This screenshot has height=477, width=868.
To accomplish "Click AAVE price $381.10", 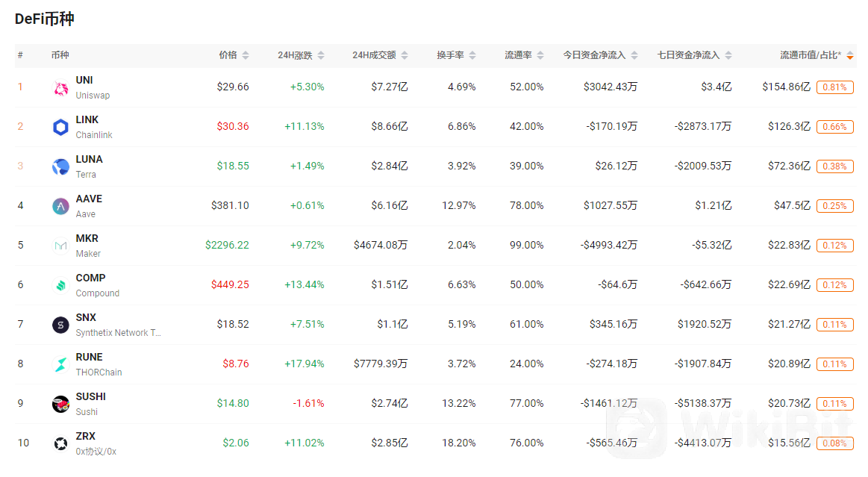I will tap(231, 206).
